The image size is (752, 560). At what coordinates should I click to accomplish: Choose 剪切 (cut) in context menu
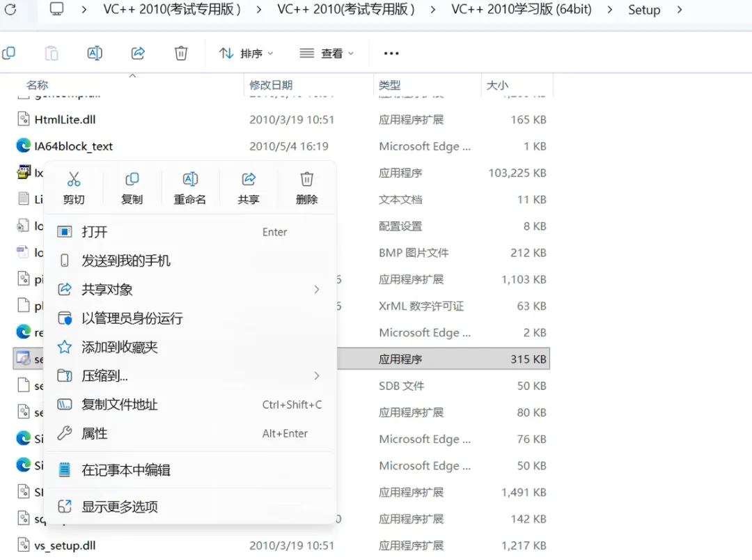pos(74,188)
